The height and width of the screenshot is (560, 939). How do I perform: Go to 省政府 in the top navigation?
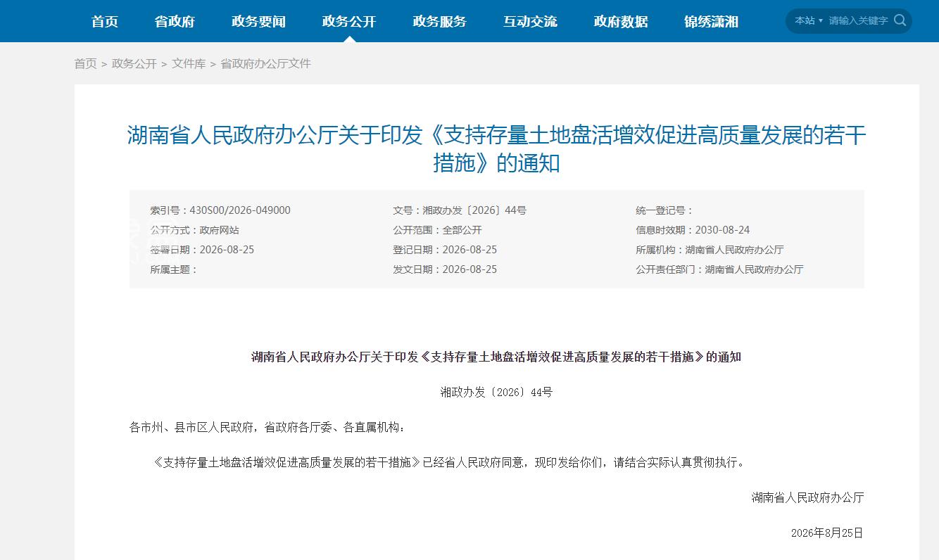click(x=175, y=21)
